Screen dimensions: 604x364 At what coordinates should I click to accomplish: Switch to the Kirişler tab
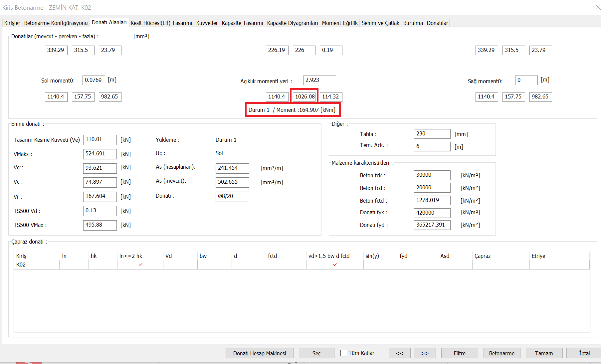point(12,23)
